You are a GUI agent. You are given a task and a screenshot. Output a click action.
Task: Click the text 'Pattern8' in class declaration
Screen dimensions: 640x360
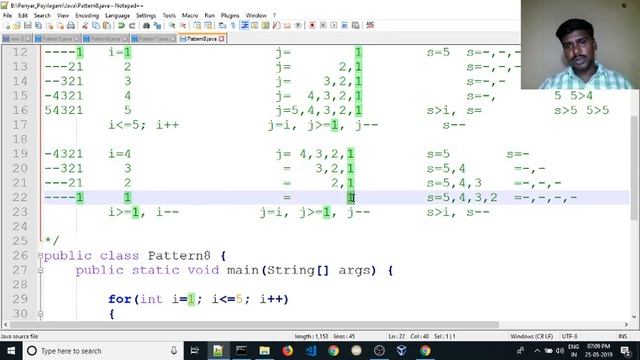(x=179, y=256)
